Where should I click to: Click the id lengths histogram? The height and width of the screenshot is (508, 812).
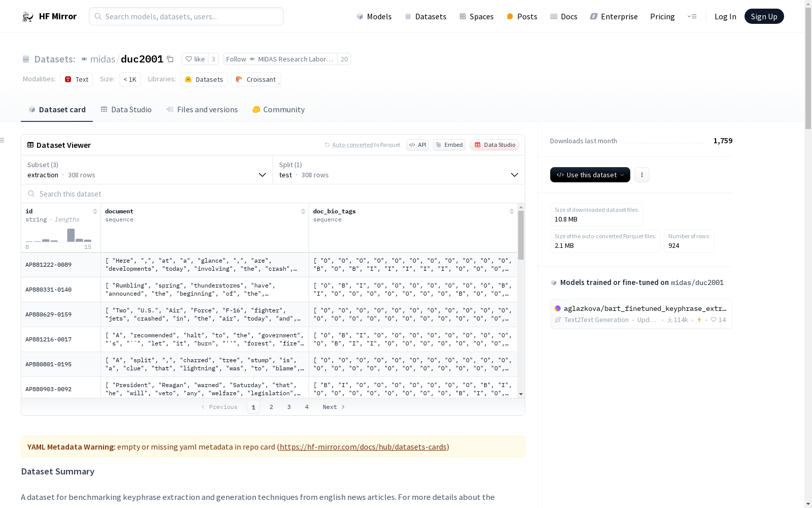[x=59, y=235]
